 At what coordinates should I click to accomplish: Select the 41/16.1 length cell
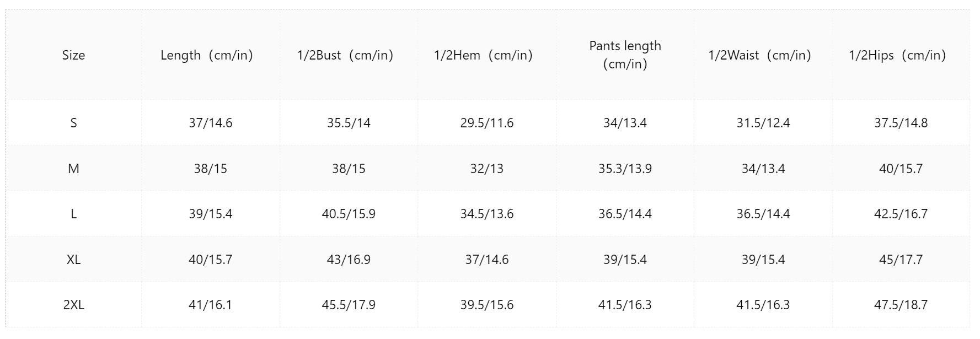210,305
